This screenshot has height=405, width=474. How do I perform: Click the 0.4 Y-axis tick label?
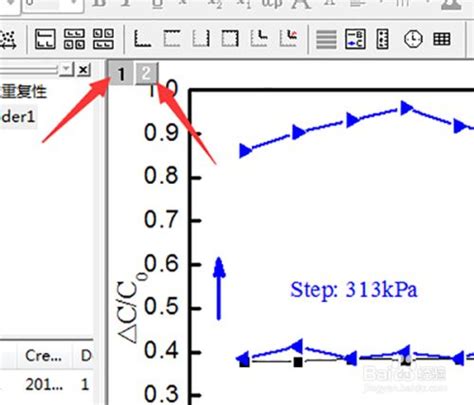(x=161, y=350)
